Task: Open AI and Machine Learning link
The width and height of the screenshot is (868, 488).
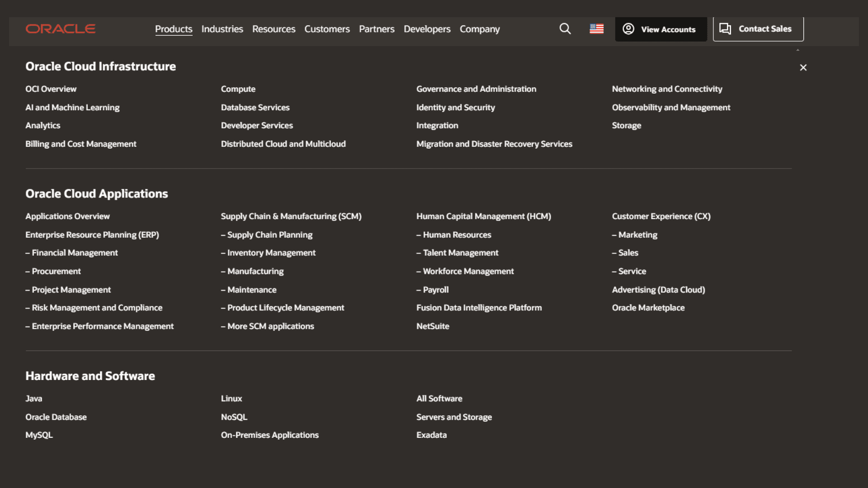Action: tap(72, 108)
